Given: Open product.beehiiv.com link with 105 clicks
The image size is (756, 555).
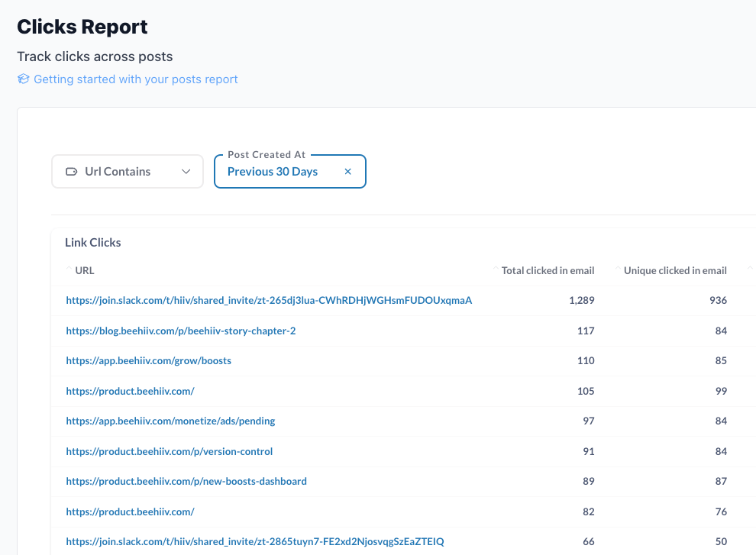Looking at the screenshot, I should pyautogui.click(x=130, y=391).
